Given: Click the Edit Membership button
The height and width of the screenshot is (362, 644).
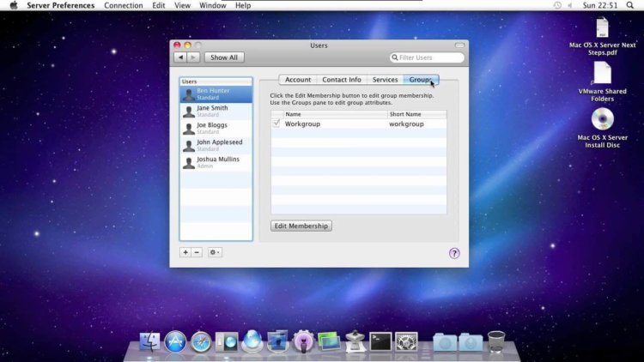Looking at the screenshot, I should click(x=301, y=226).
